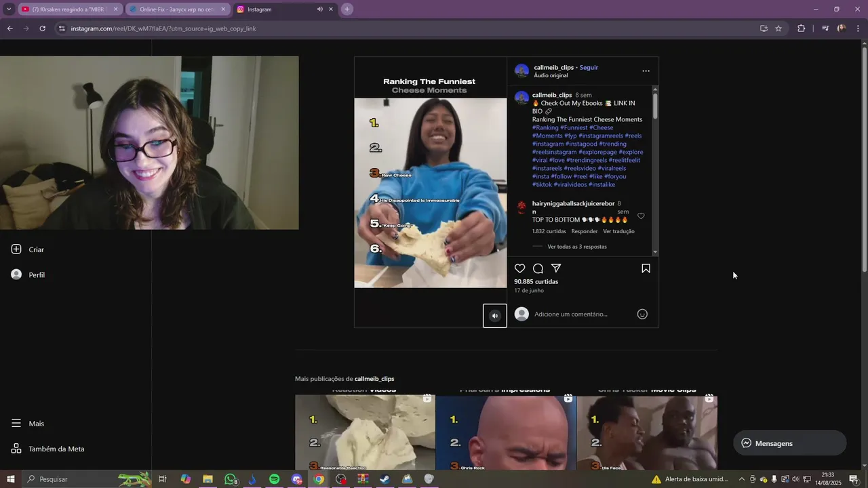Like the comment saying TOP TO BOTTOM

pyautogui.click(x=641, y=216)
